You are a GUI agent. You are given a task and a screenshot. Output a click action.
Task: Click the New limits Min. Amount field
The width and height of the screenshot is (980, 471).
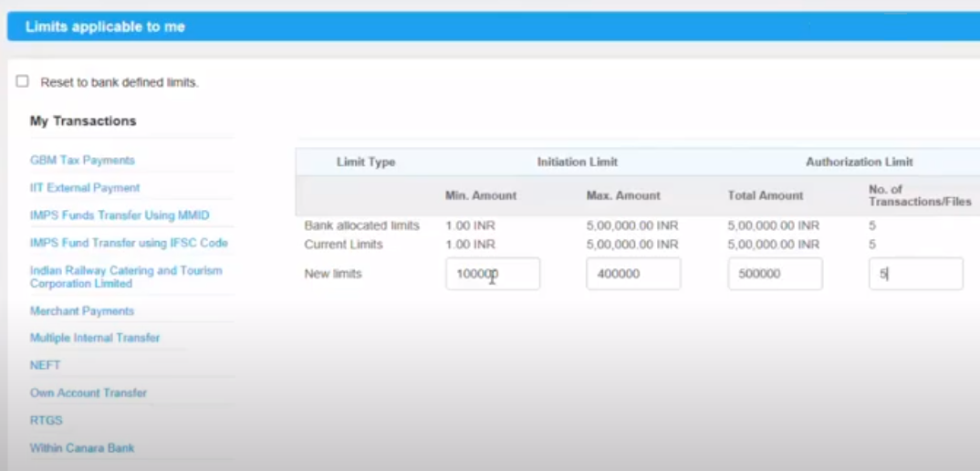493,273
